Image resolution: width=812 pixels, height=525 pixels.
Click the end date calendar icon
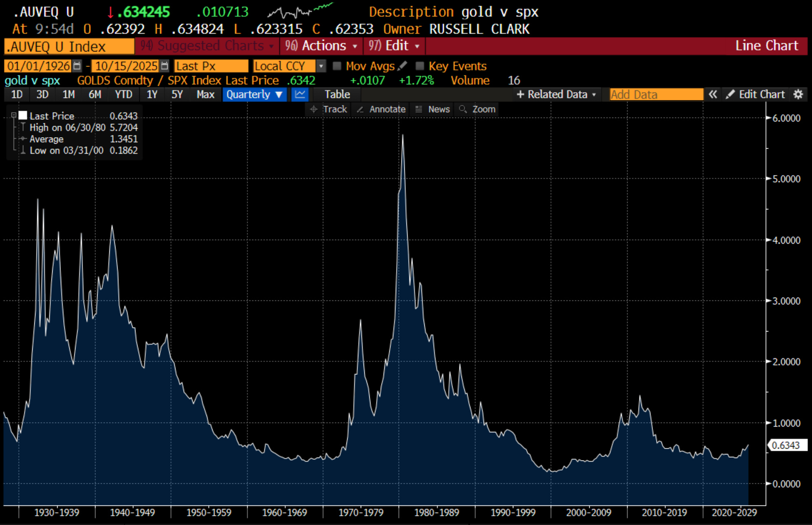coord(164,66)
